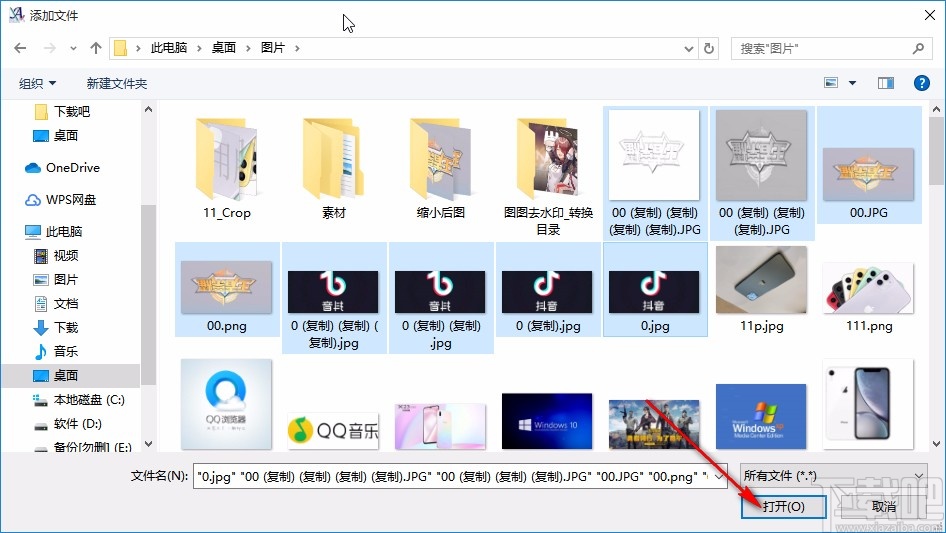Image resolution: width=946 pixels, height=533 pixels.
Task: Select the 11p.jpg phone photo
Action: (761, 290)
